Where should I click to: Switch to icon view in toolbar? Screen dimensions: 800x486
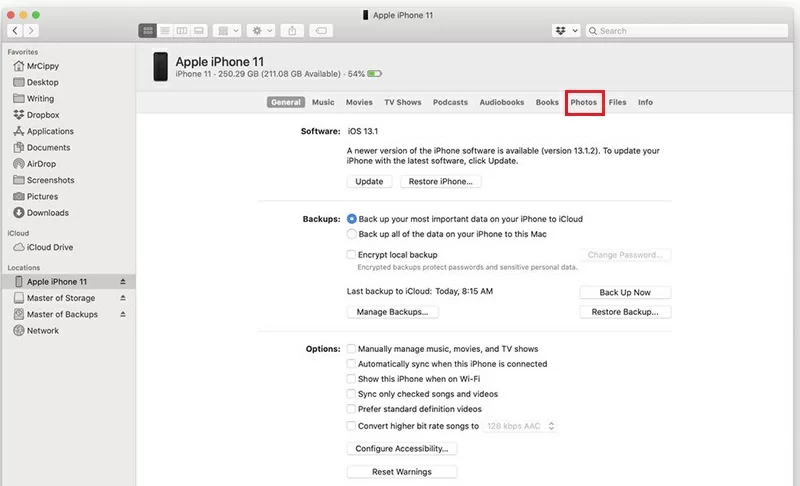147,31
